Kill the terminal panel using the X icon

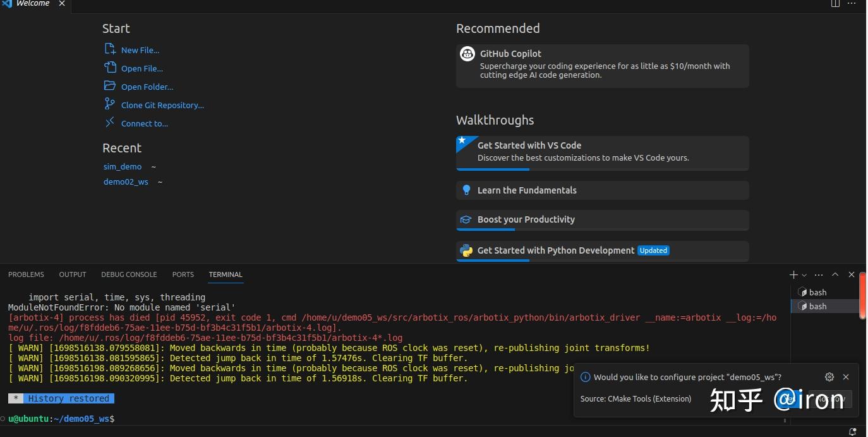(x=851, y=274)
